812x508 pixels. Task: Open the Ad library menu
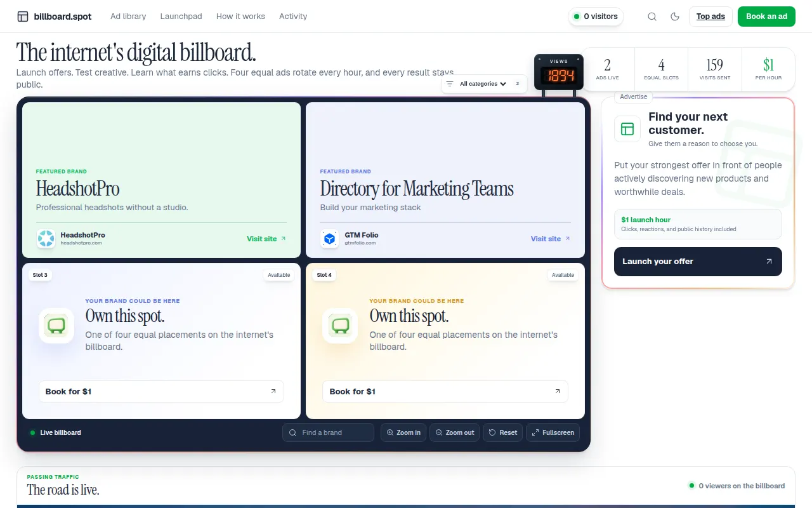click(x=128, y=17)
